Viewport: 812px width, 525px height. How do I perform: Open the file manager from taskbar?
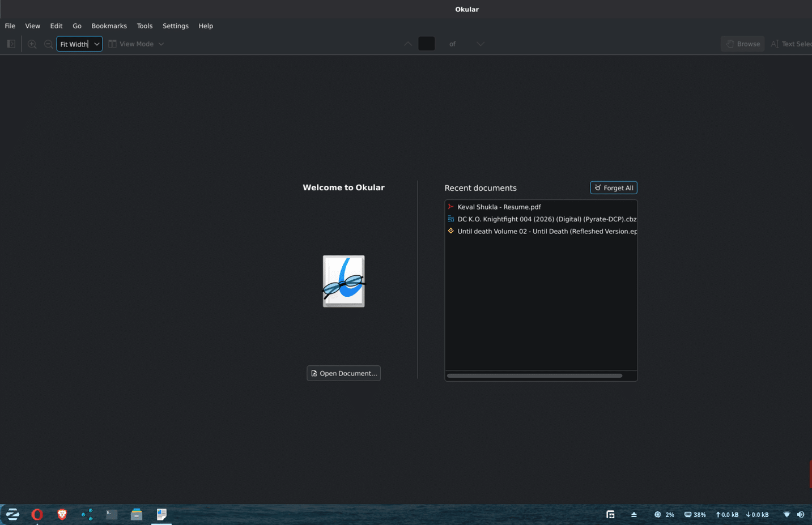pos(137,514)
